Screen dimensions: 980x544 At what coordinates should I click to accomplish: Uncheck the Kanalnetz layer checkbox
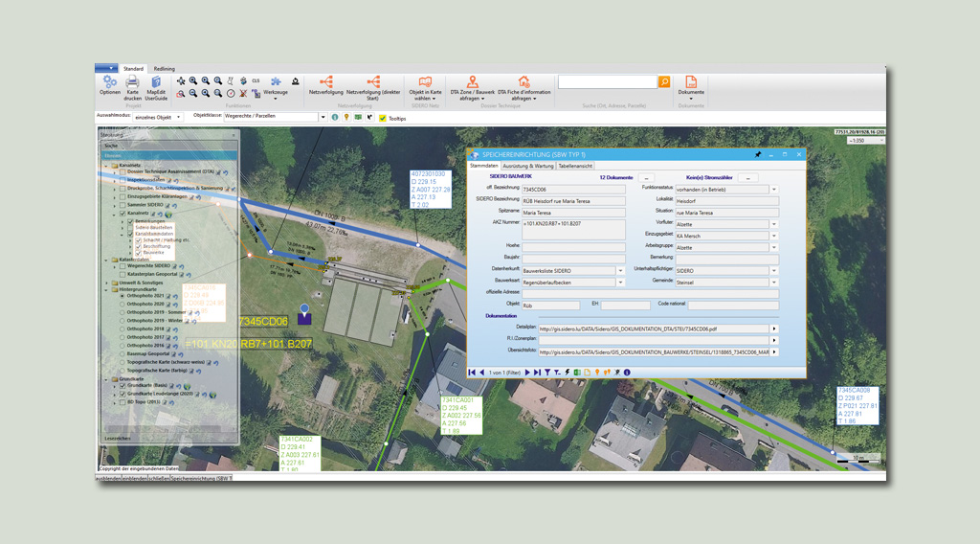tap(121, 213)
